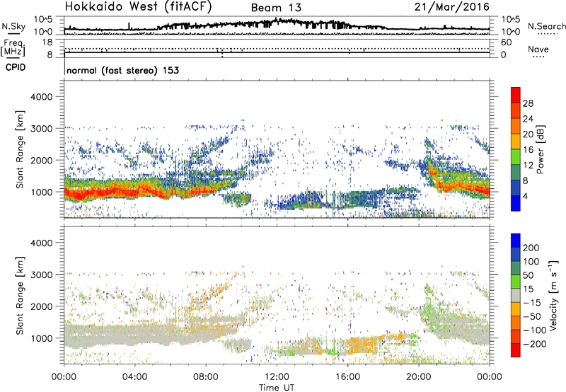The width and height of the screenshot is (566, 392).
Task: Click the '20:00' time axis tick
Action: [x=418, y=377]
